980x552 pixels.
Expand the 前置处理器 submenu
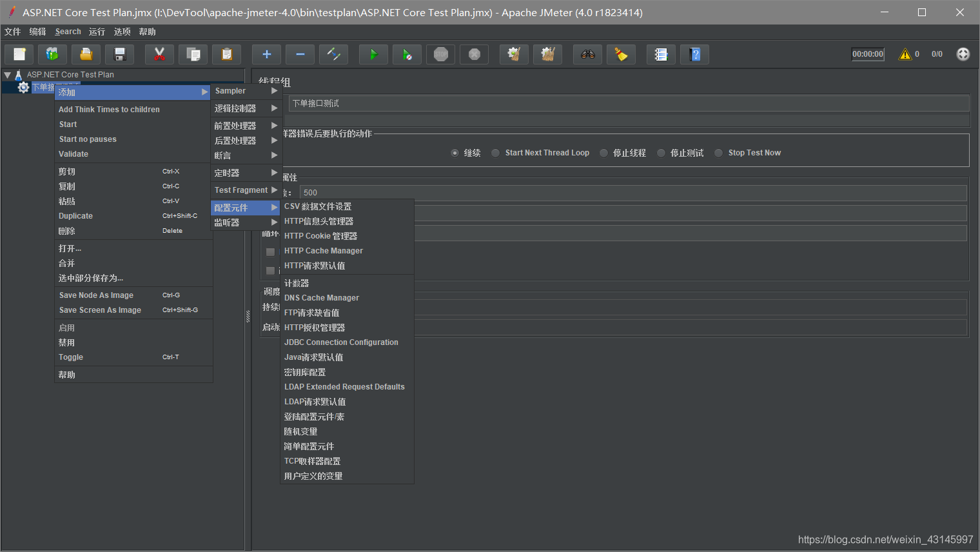tap(246, 126)
